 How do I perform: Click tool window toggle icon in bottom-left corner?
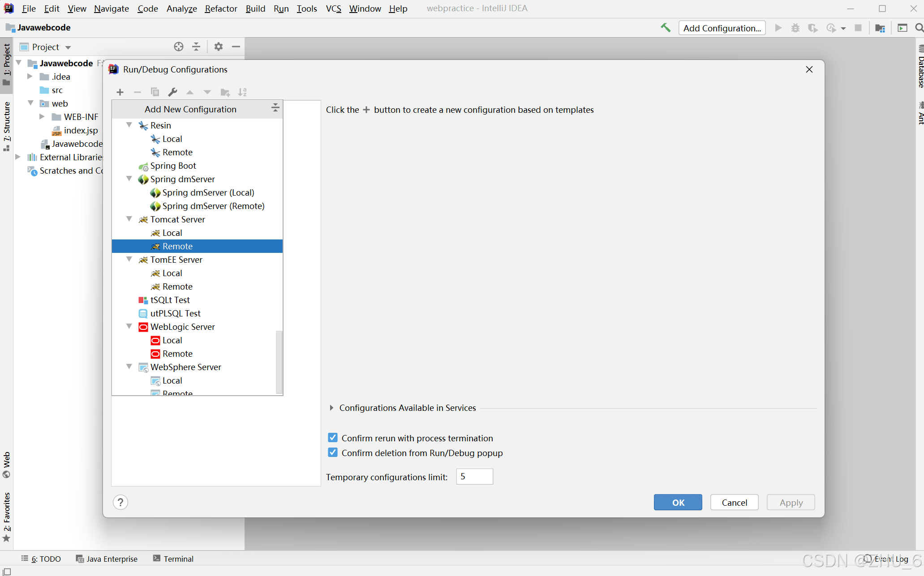click(7, 572)
